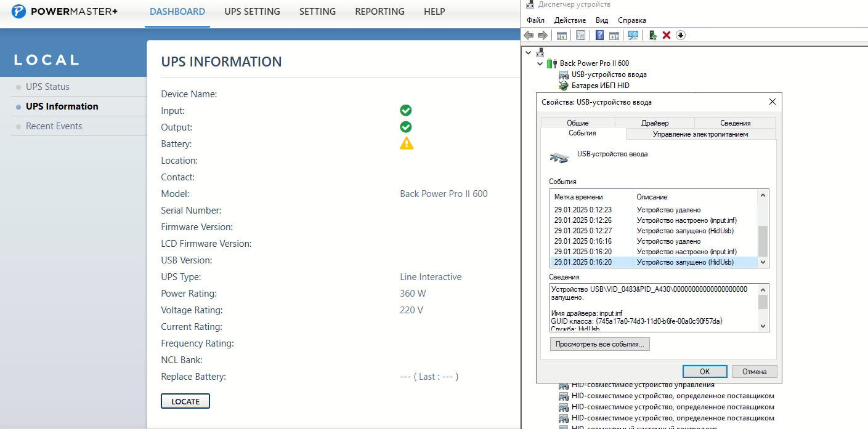Click the update driver toolbar icon
Image resolution: width=868 pixels, height=429 pixels.
point(652,36)
